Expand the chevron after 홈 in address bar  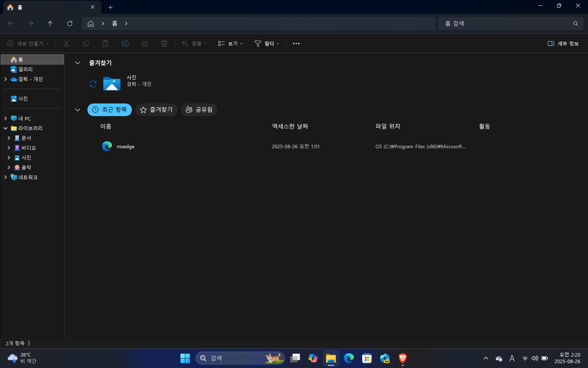coord(126,23)
